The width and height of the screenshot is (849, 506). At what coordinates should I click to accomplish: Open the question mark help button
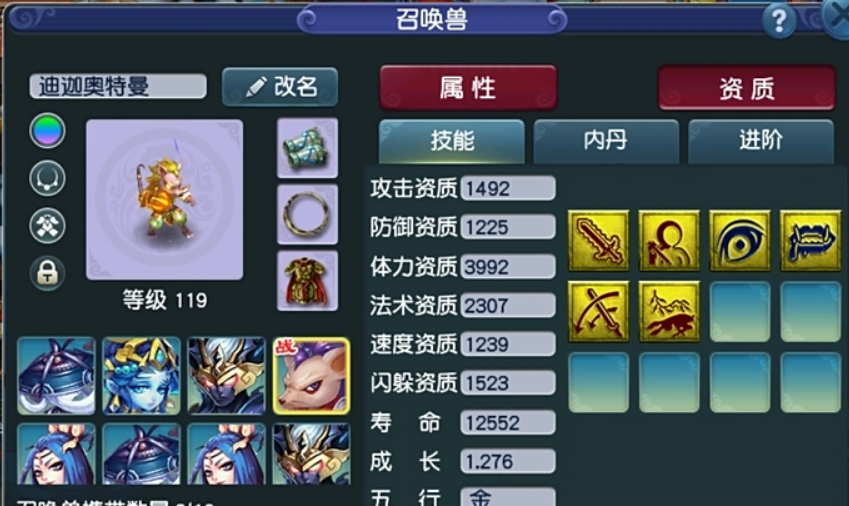pyautogui.click(x=779, y=21)
